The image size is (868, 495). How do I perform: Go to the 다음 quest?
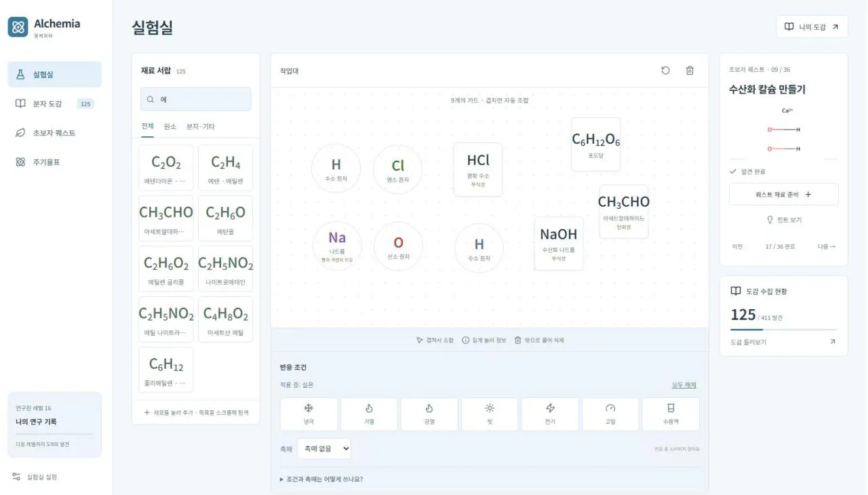click(x=827, y=247)
